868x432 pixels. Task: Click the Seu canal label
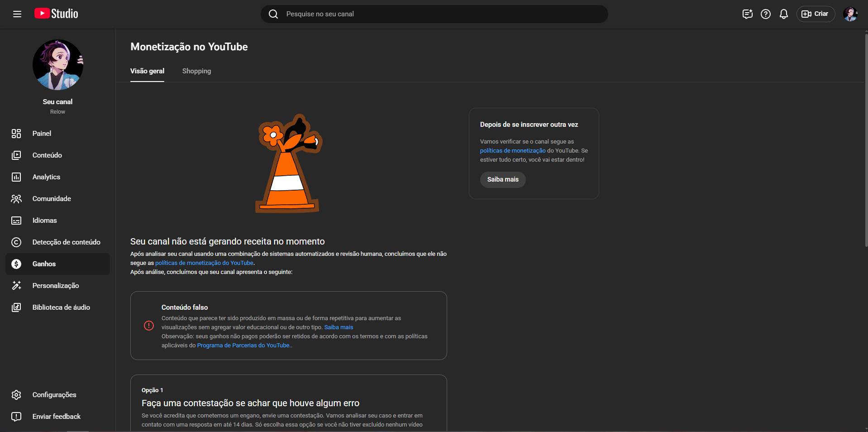click(x=57, y=102)
